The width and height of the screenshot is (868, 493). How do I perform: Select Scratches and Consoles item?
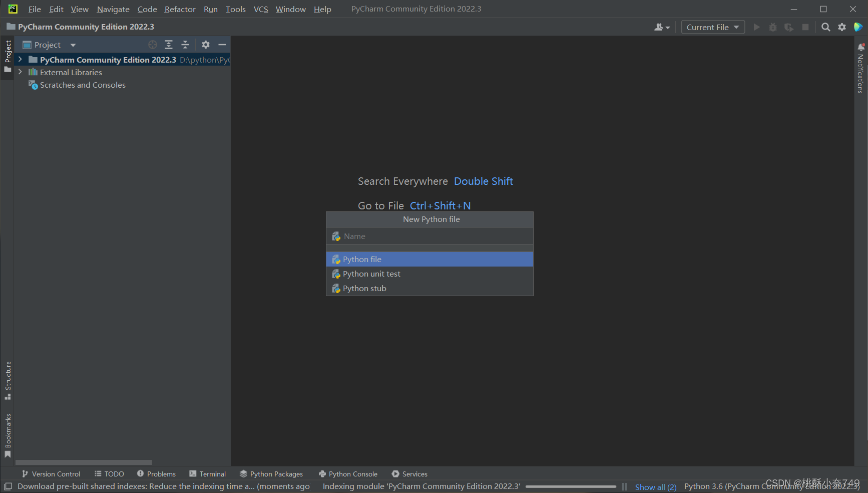pyautogui.click(x=83, y=85)
